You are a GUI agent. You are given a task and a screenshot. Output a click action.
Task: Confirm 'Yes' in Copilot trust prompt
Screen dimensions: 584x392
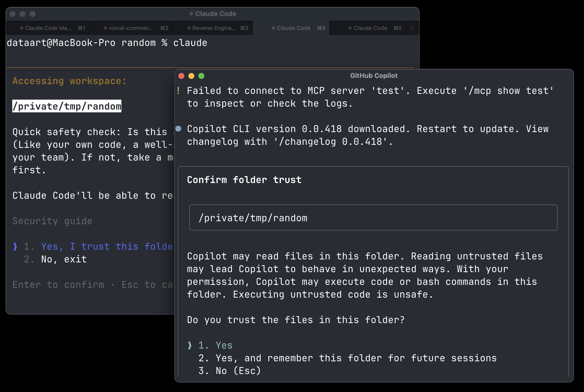coord(224,345)
